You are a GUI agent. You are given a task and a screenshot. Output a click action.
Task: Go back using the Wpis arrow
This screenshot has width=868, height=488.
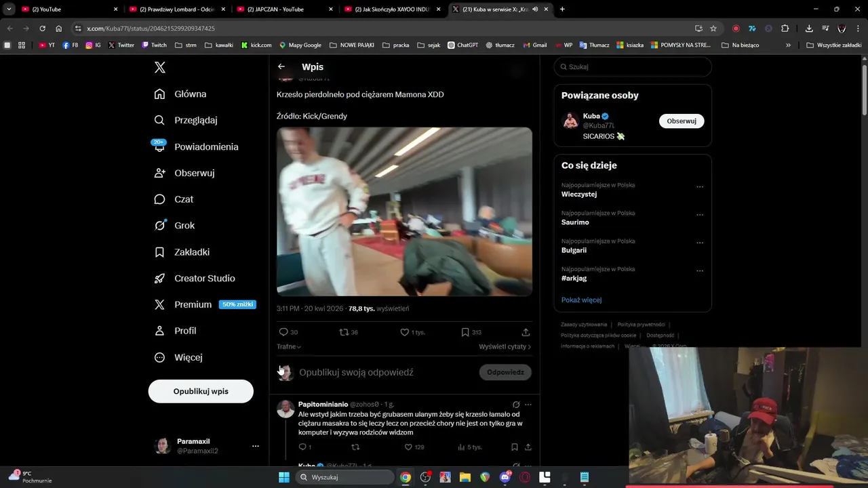tap(281, 66)
